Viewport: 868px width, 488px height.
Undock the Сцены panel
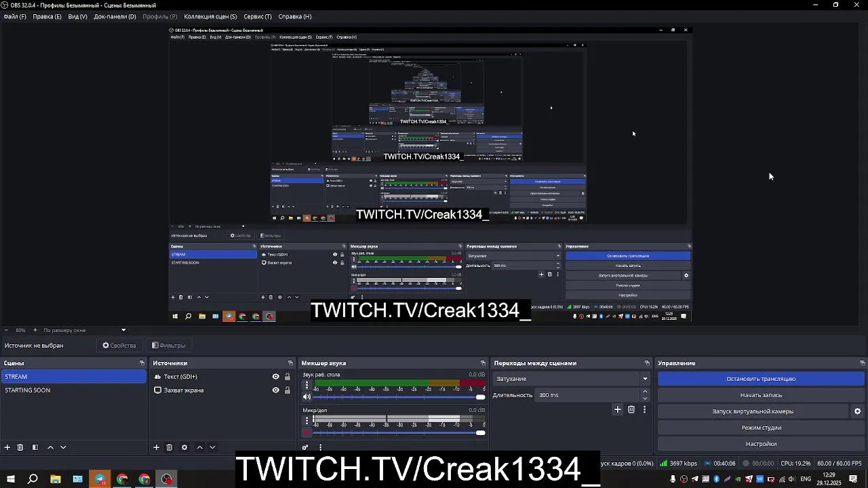[142, 363]
